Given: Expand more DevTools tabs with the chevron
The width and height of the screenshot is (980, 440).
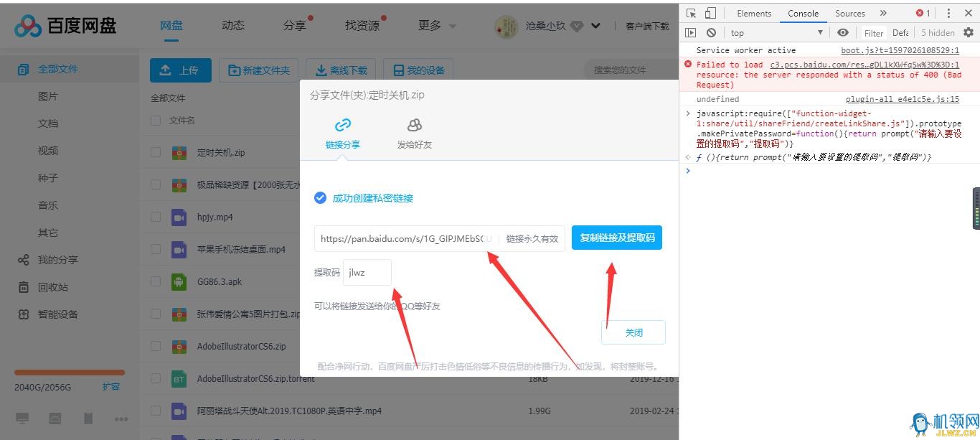Looking at the screenshot, I should coord(883,13).
